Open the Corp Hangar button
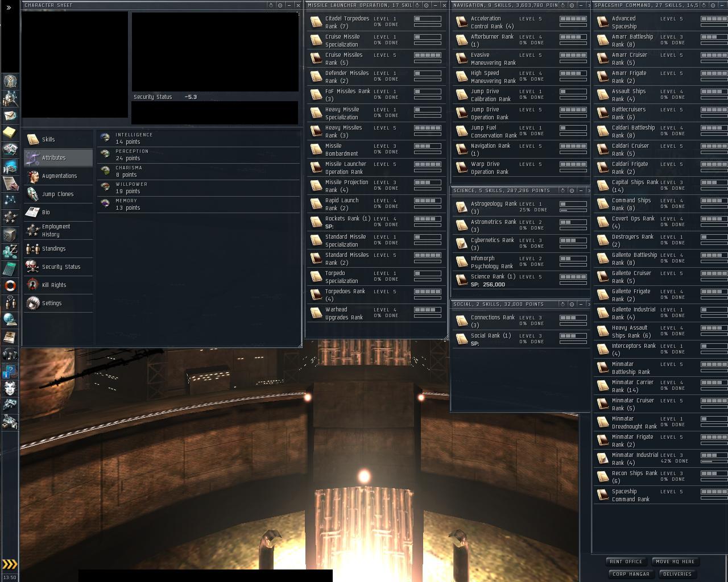Screen dimensions: 728x582 631,574
